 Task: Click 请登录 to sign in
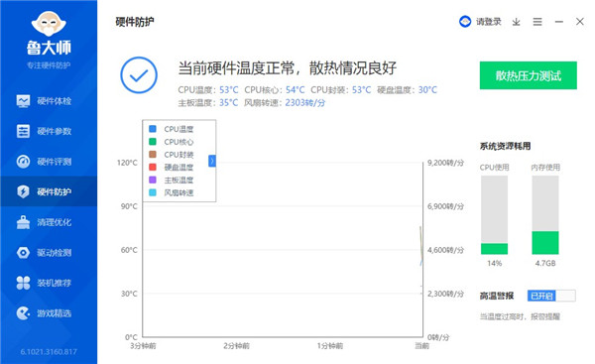point(480,22)
